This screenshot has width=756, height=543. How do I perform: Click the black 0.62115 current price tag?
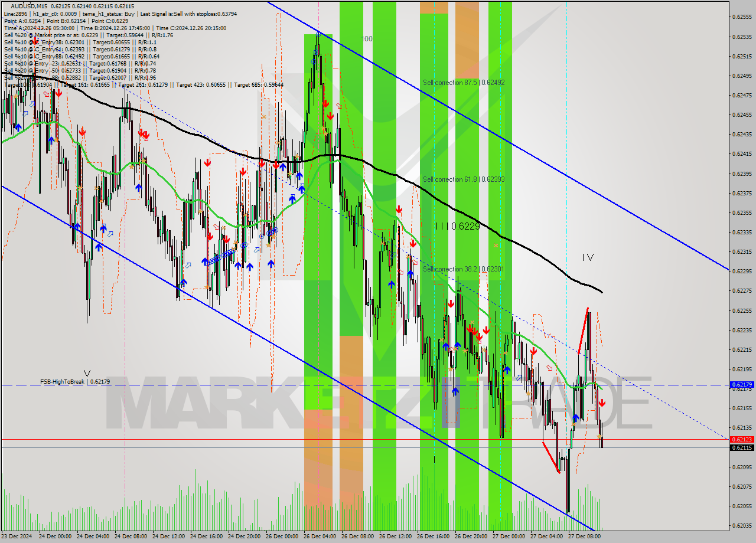tap(742, 447)
